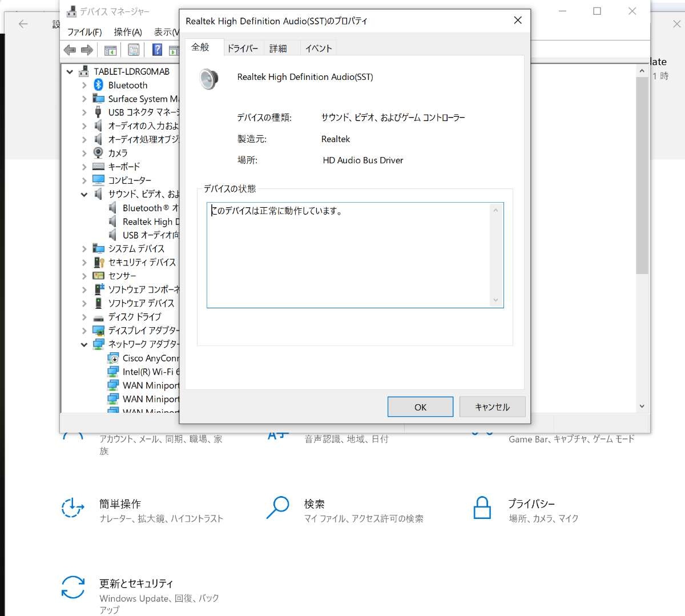Click the show/hide console tree toolbar icon
This screenshot has width=685, height=616.
pos(110,50)
